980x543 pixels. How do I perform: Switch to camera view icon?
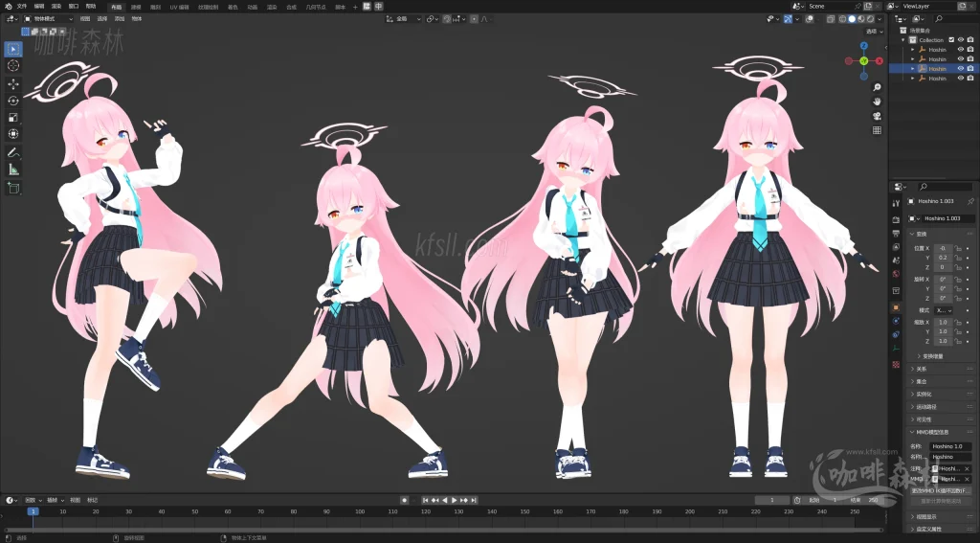[x=877, y=116]
